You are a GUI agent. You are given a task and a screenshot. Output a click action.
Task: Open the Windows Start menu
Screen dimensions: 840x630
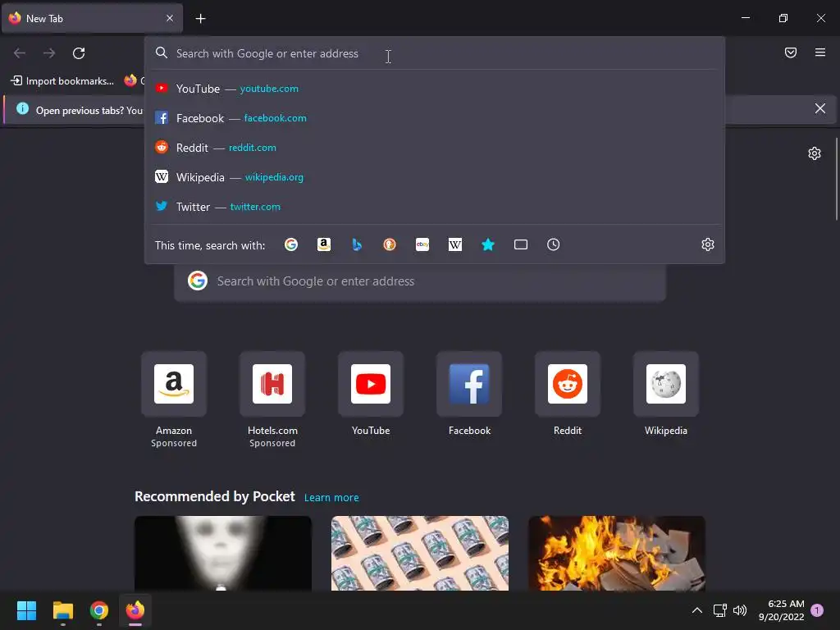point(26,610)
